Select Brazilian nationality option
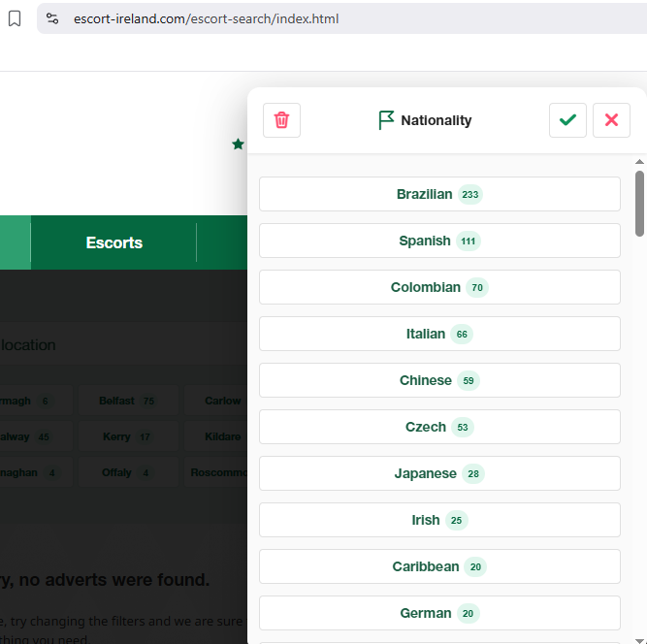 coord(439,194)
